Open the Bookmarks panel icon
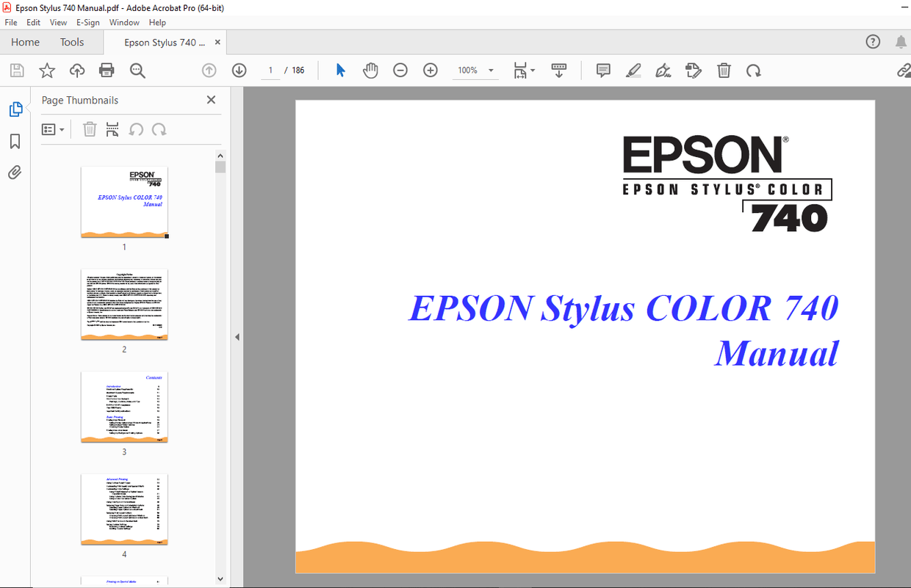 point(15,141)
